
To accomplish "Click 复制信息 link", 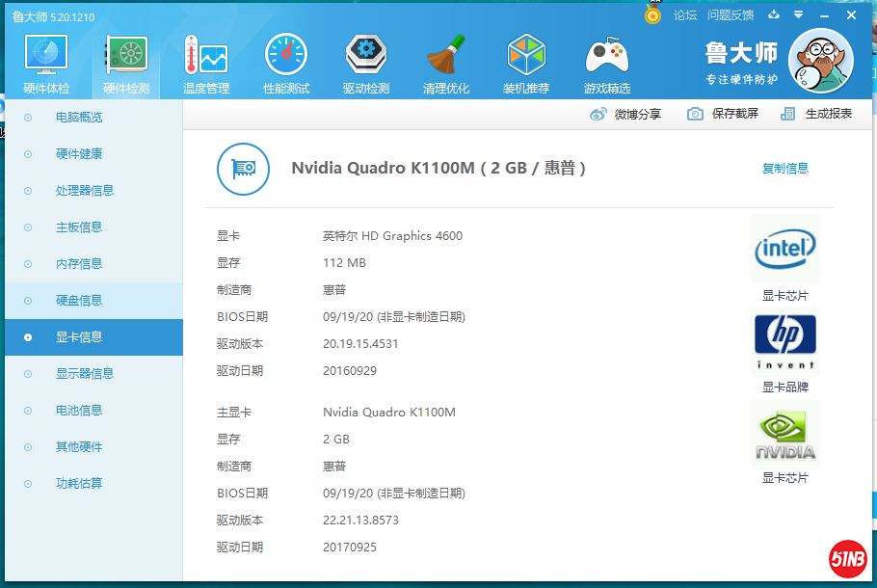I will [785, 169].
